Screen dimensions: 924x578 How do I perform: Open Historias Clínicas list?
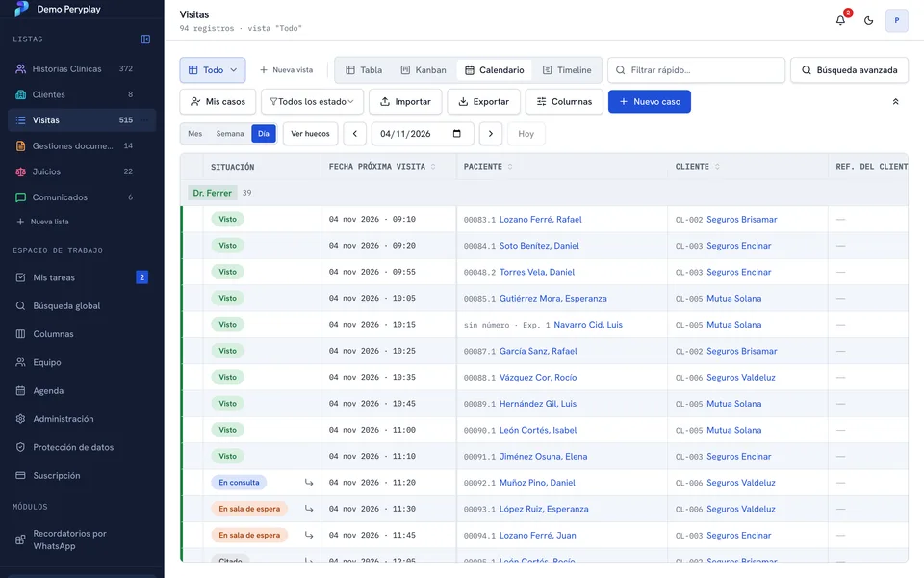click(x=82, y=68)
